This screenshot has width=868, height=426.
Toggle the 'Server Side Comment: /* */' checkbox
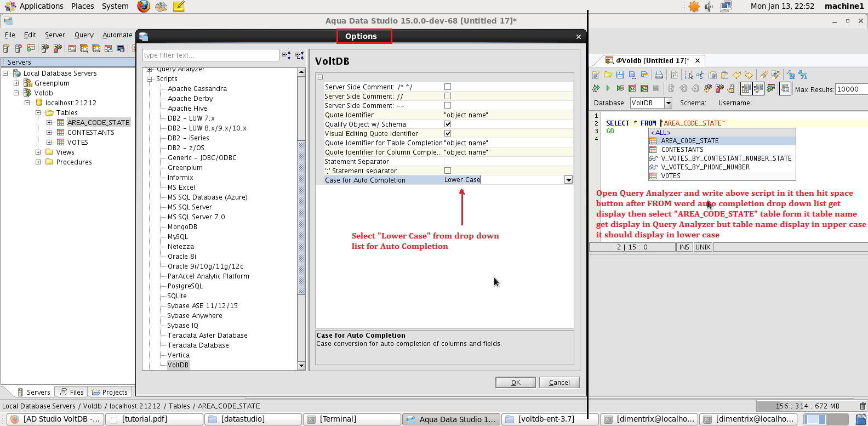(x=448, y=87)
